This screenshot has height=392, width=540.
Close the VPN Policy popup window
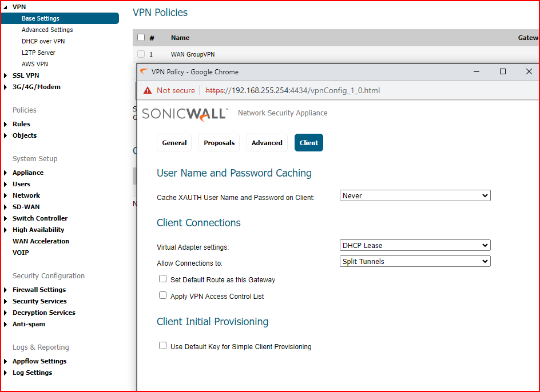click(529, 72)
